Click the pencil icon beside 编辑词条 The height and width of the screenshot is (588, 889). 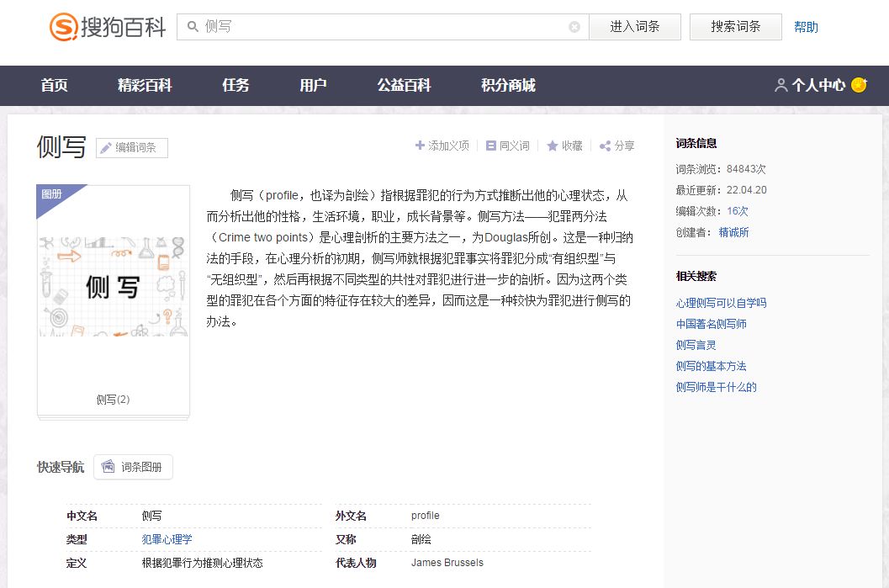105,148
